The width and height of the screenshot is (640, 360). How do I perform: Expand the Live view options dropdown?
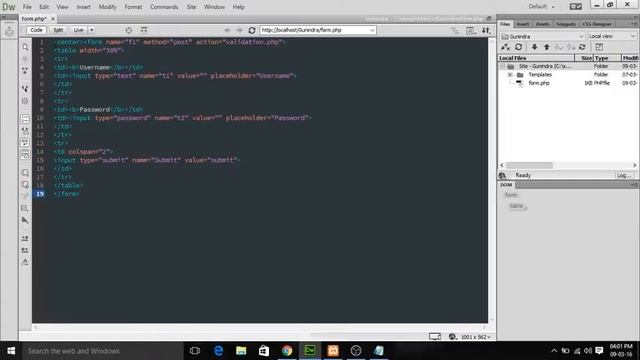tap(91, 30)
